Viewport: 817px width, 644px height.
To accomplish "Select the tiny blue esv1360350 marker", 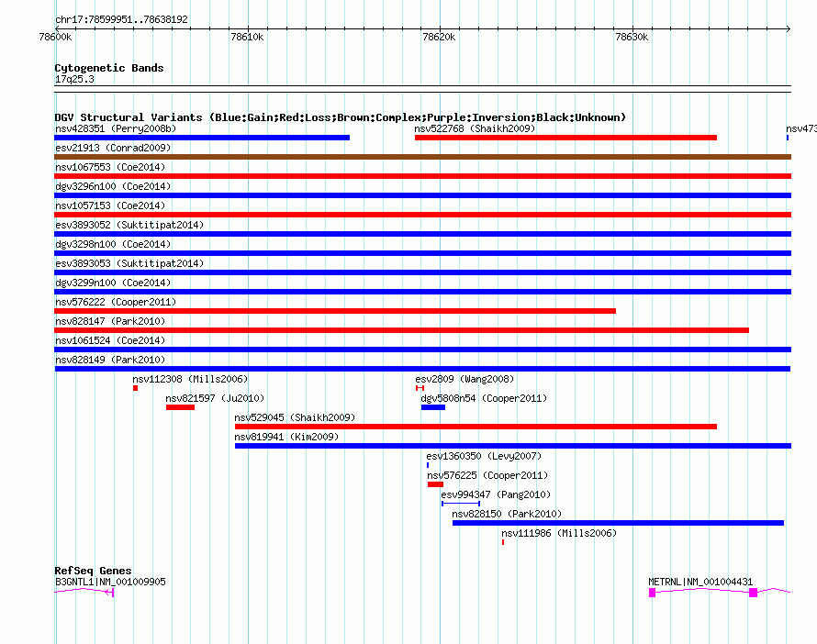I will coord(428,465).
